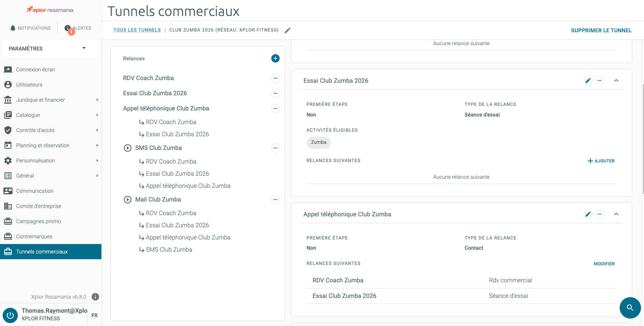Screen dimensions: 644x326
Task: Open the Paramètres dropdown
Action: tap(50, 49)
